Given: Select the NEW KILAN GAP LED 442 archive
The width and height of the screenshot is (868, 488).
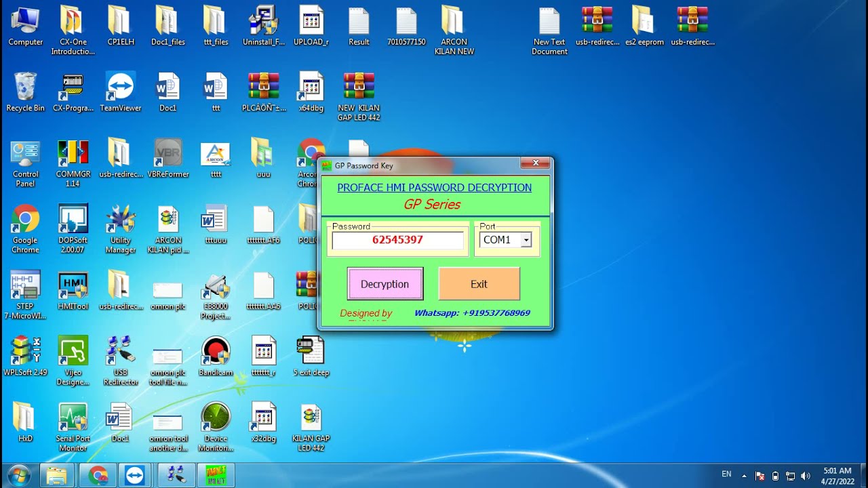Looking at the screenshot, I should (x=359, y=97).
